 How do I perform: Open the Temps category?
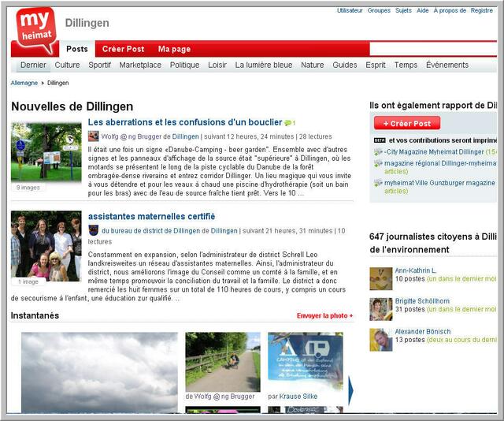point(406,65)
